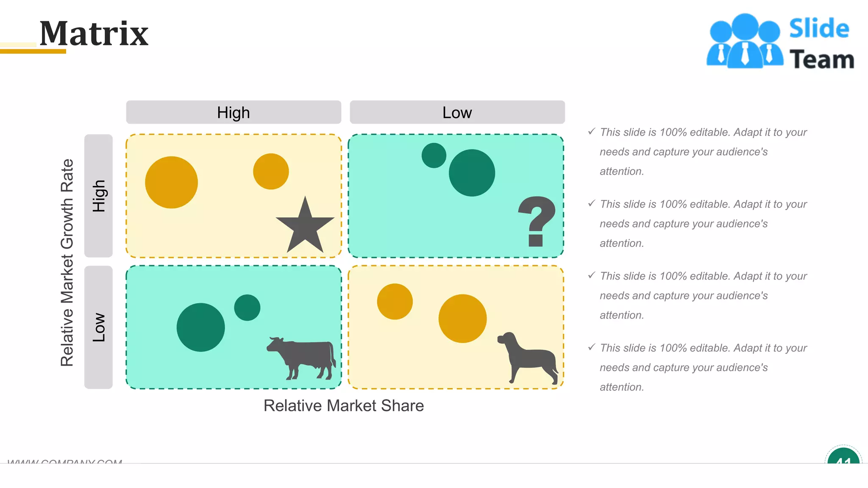868x488 pixels.
Task: Select the cow silhouette icon
Action: pos(302,357)
